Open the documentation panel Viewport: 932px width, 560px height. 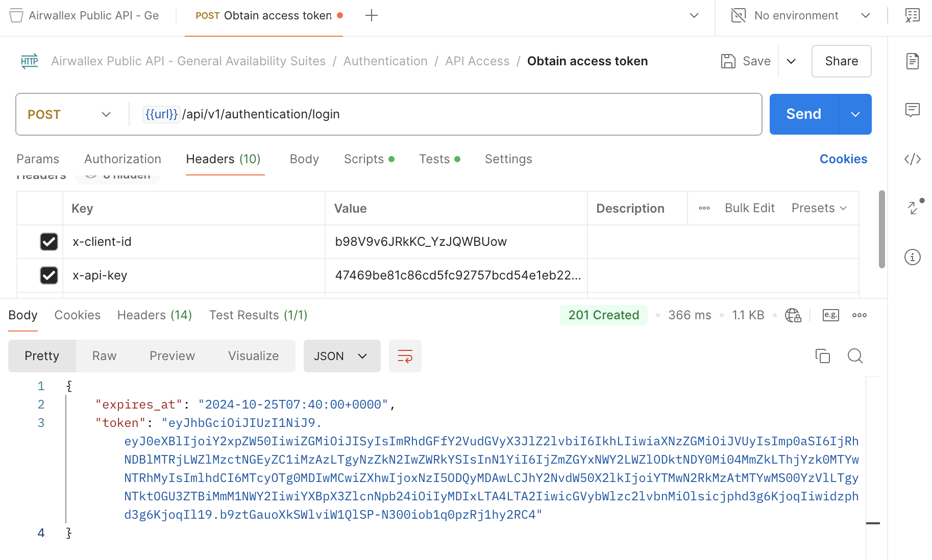click(x=913, y=61)
